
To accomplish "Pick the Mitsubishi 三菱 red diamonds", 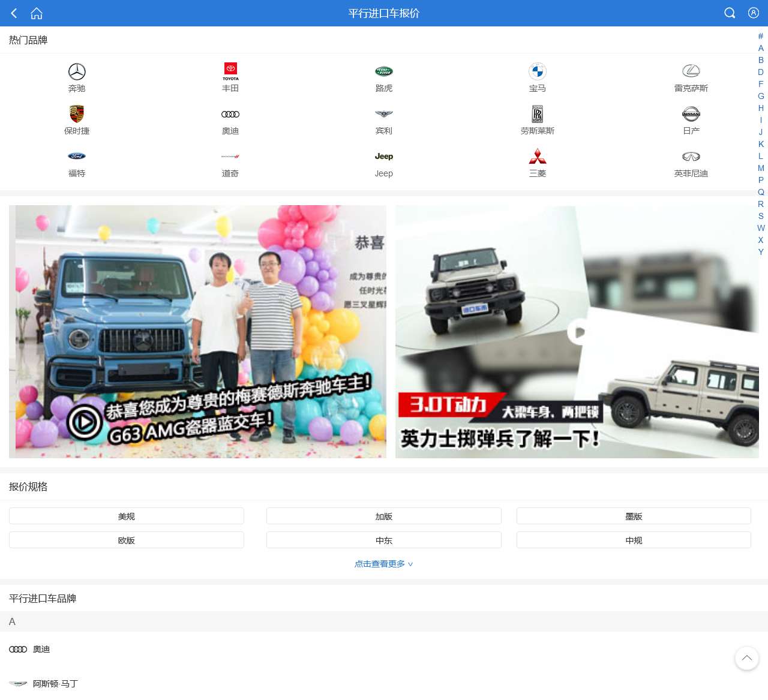I will [x=538, y=157].
